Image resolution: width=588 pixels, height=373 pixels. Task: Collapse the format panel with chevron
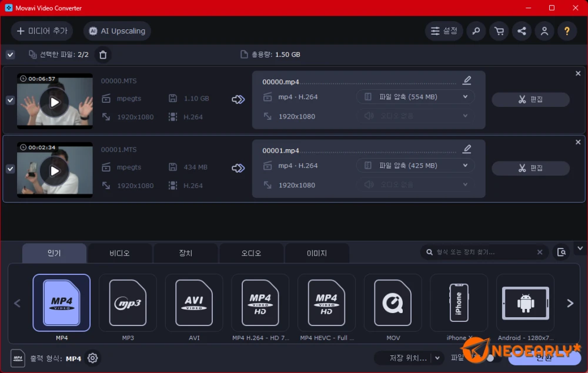580,248
